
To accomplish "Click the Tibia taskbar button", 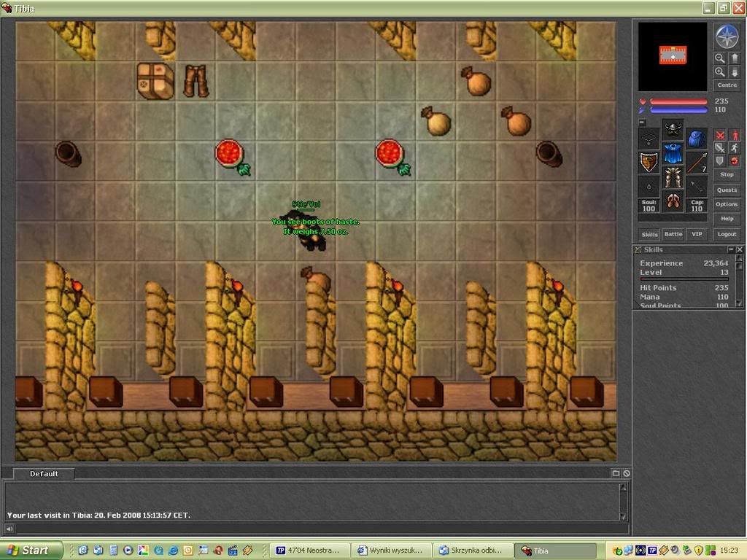I will tap(555, 551).
